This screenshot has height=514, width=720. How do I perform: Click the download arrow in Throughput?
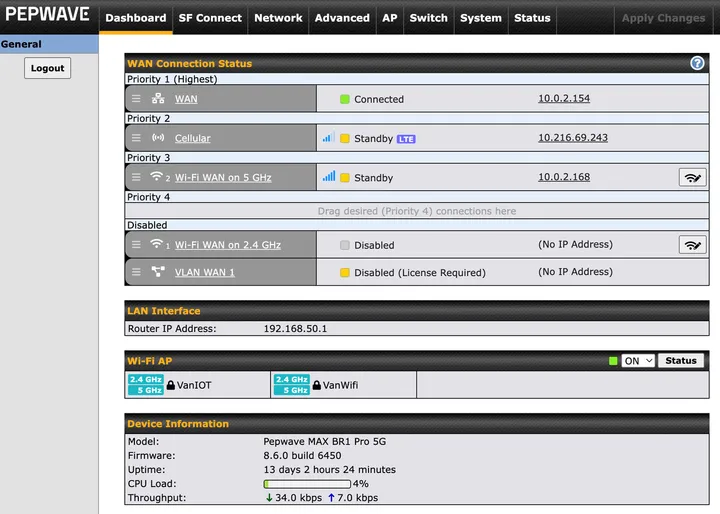[x=269, y=497]
